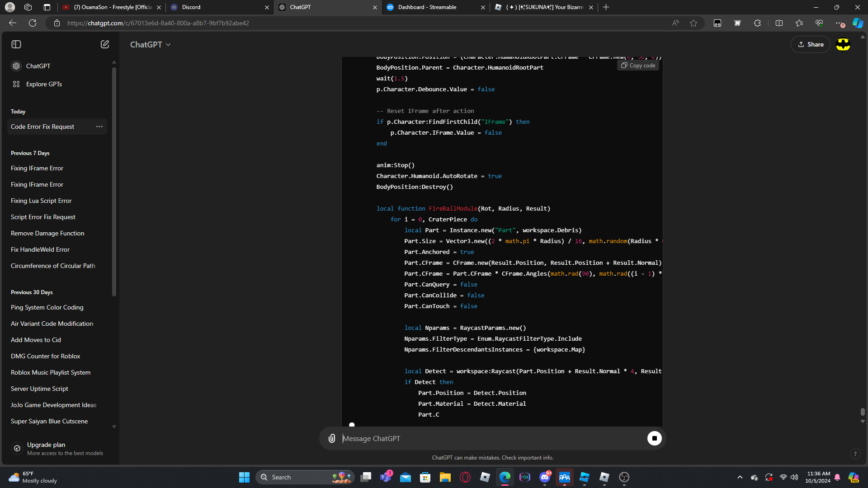Open Fix HandleWeld Error conversation
Viewport: 868px width, 488px height.
point(40,249)
